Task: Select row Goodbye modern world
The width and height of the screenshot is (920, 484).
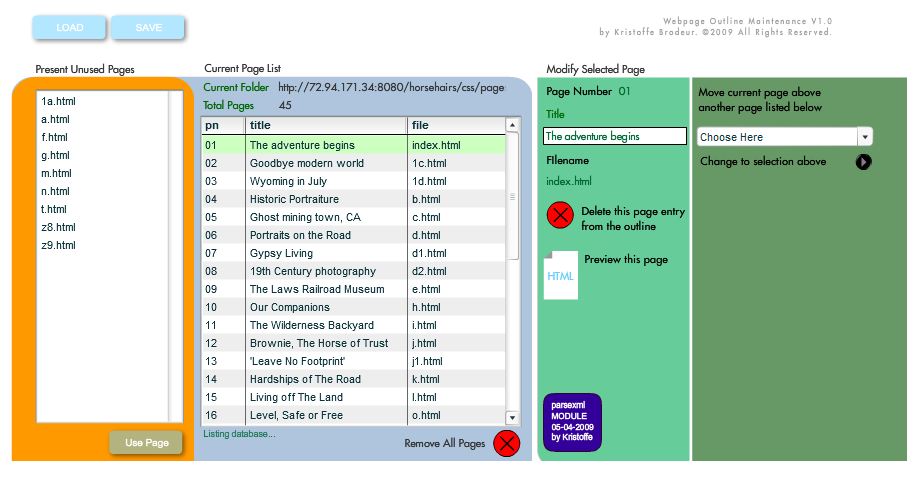Action: click(x=353, y=163)
